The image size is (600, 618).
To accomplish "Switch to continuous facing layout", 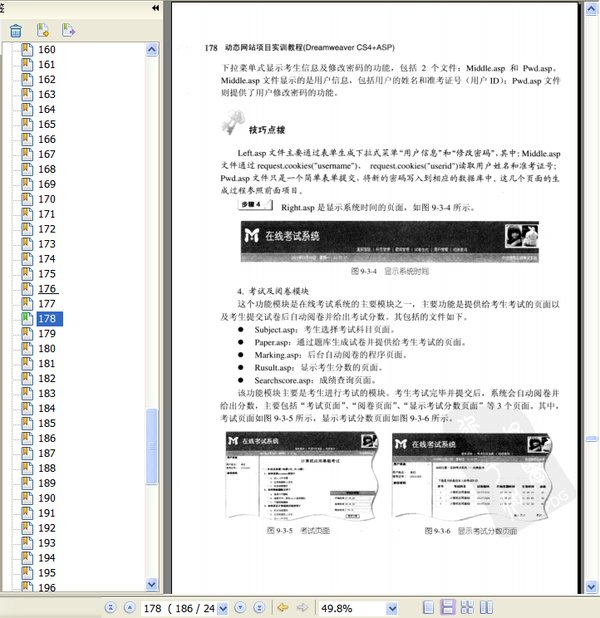I will point(467,607).
